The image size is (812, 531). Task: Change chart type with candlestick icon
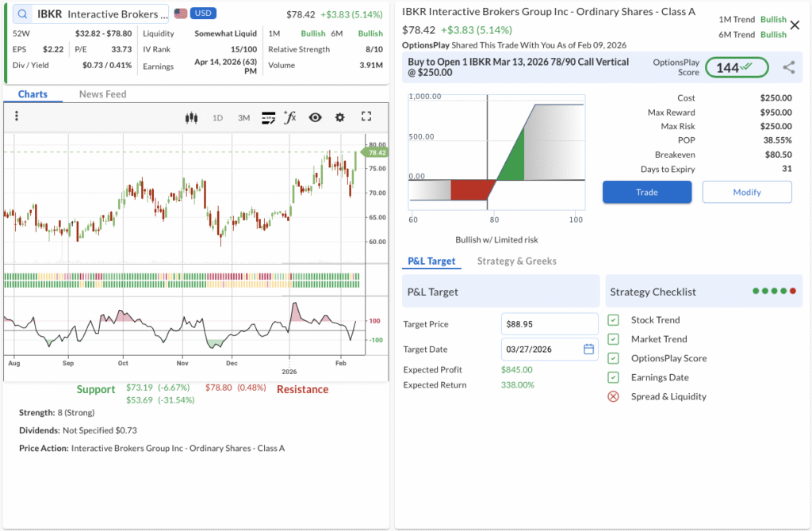pyautogui.click(x=190, y=117)
